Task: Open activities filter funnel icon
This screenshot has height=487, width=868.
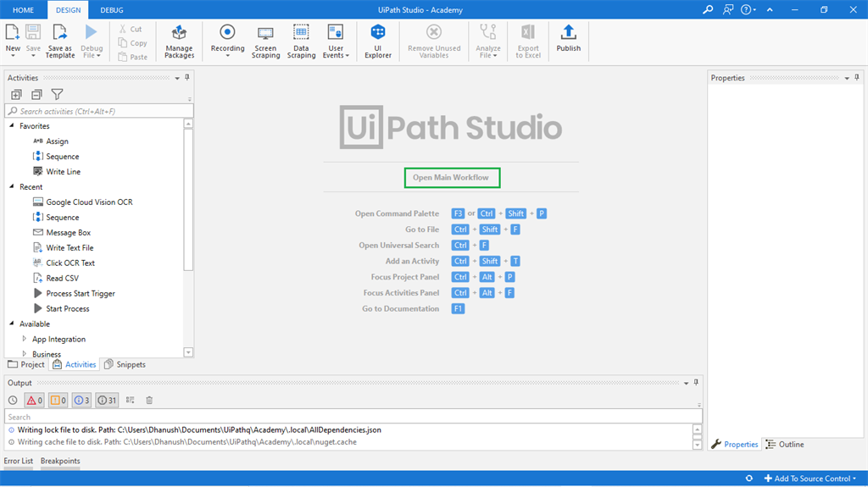Action: tap(57, 95)
